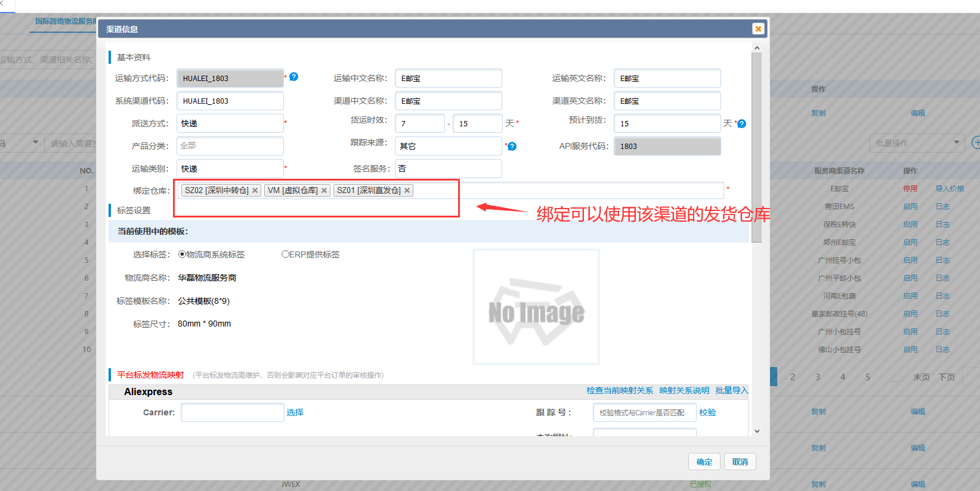Remove VM 虚拟仓库 warehouse tag
Image resolution: width=980 pixels, height=491 pixels.
pos(324,191)
